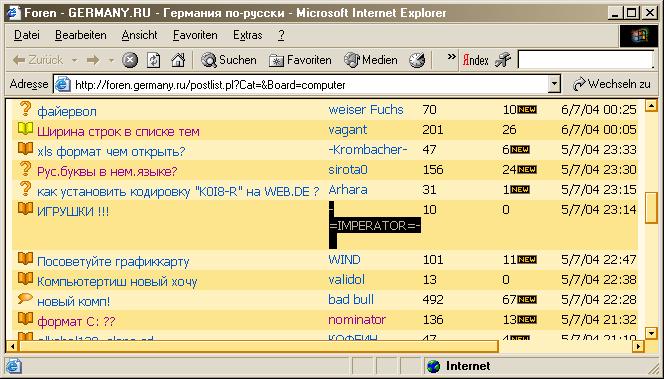This screenshot has height=379, width=664.
Task: Click the page icon in address bar
Action: (63, 85)
